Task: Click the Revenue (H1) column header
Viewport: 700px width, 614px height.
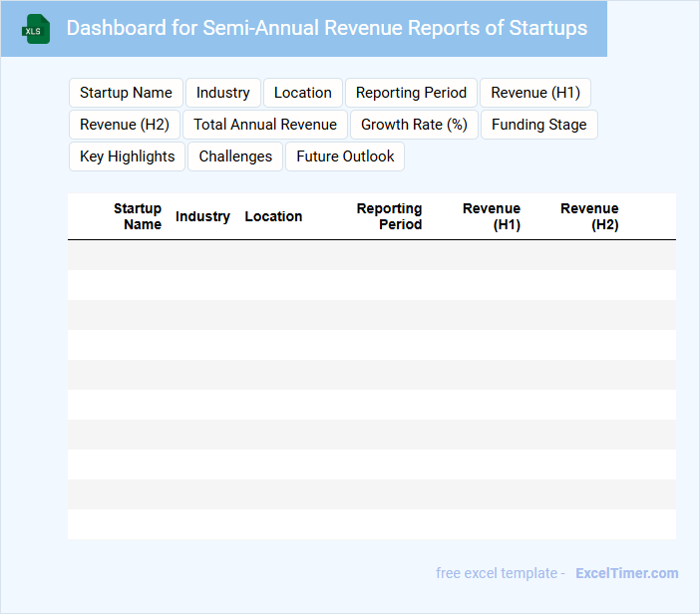Action: [492, 216]
